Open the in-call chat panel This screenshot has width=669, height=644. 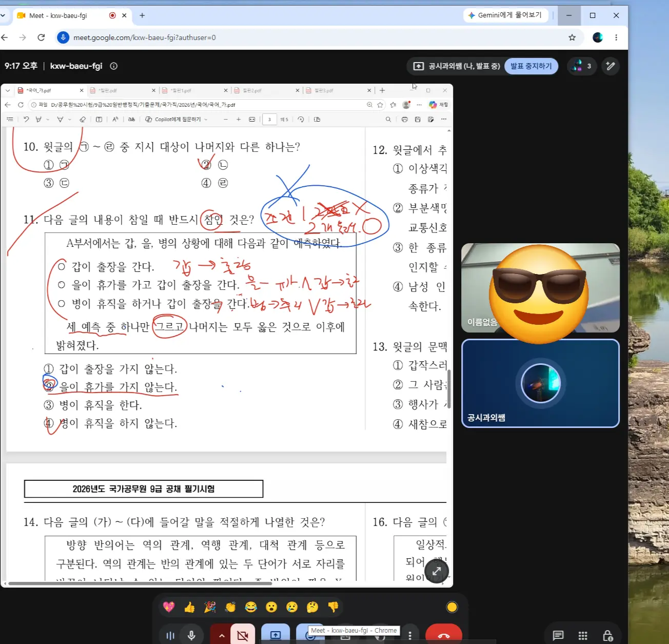pyautogui.click(x=558, y=636)
